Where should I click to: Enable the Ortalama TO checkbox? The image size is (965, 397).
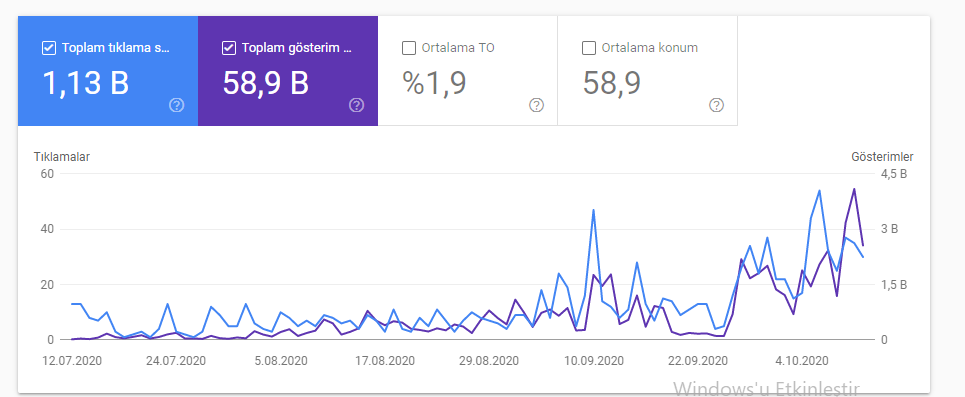click(409, 48)
